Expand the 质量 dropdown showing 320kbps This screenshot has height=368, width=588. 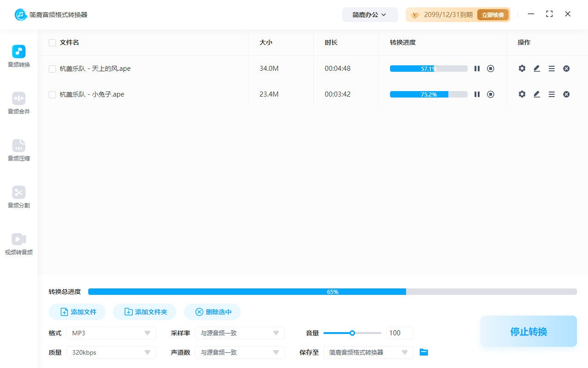111,352
